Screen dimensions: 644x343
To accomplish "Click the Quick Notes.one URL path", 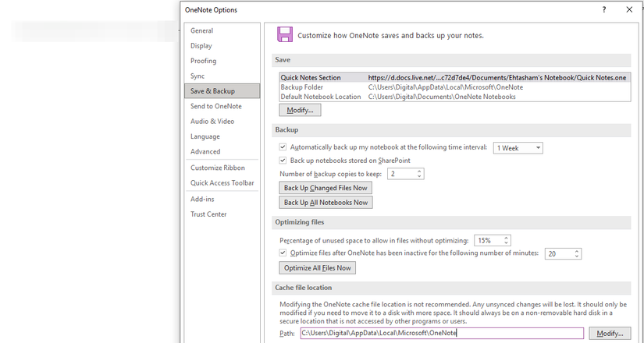I will click(497, 77).
